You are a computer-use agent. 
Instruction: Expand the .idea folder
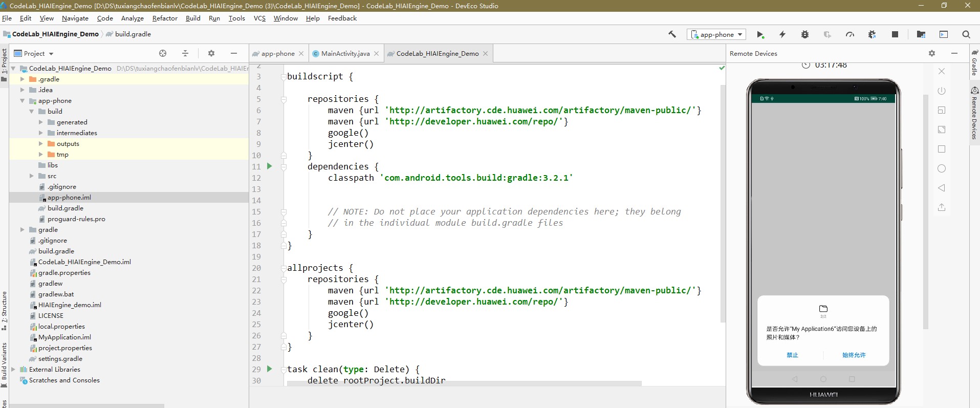click(x=23, y=90)
